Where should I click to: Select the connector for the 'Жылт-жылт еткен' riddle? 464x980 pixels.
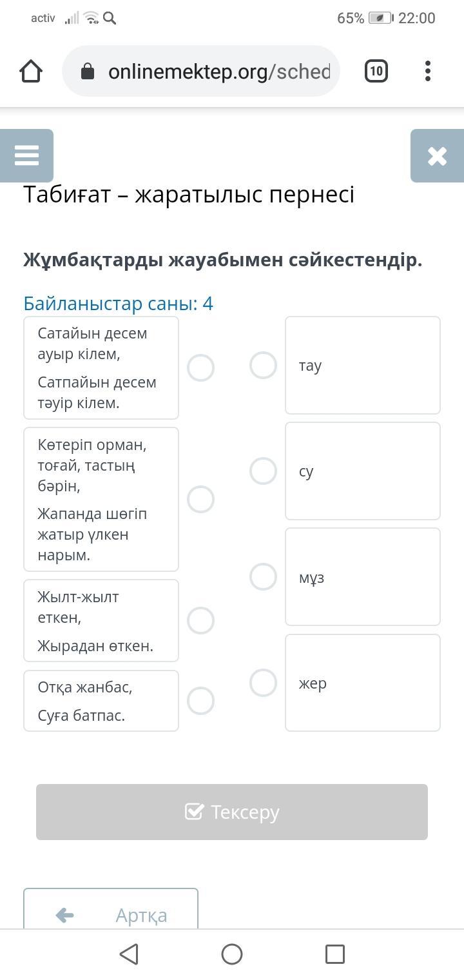(x=200, y=620)
